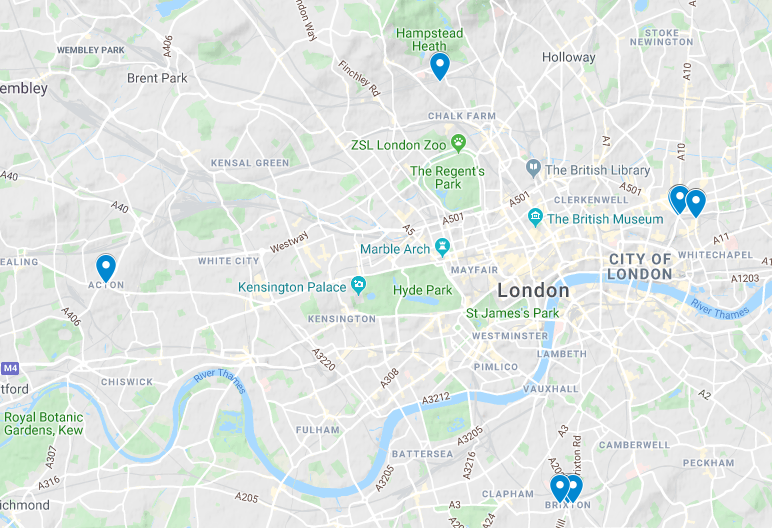Click the blue location pin over Acton

tap(106, 267)
